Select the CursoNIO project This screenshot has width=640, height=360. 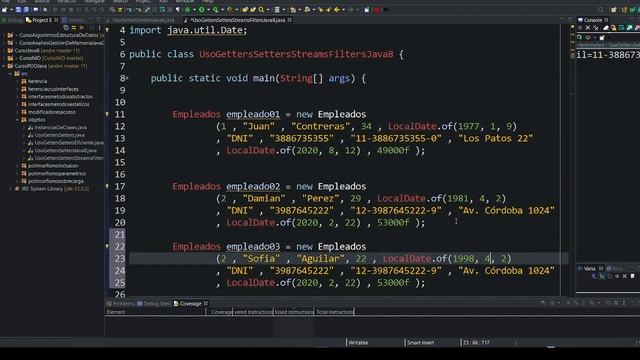point(45,58)
